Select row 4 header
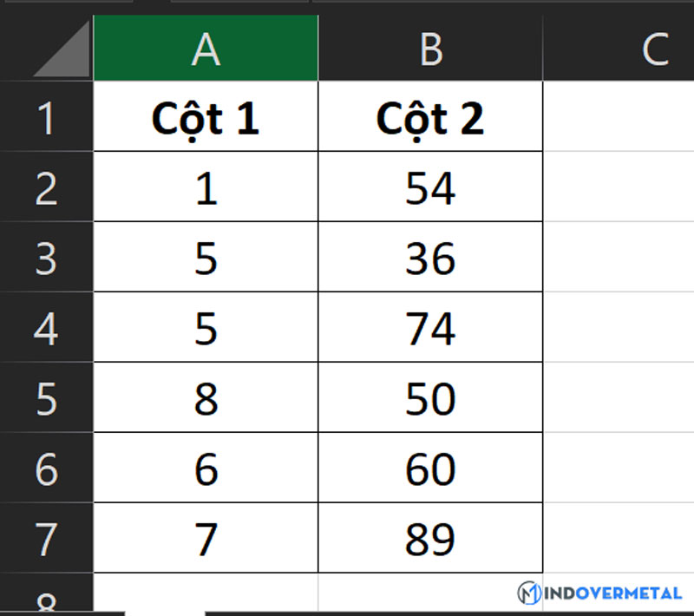The width and height of the screenshot is (694, 616). coord(46,329)
